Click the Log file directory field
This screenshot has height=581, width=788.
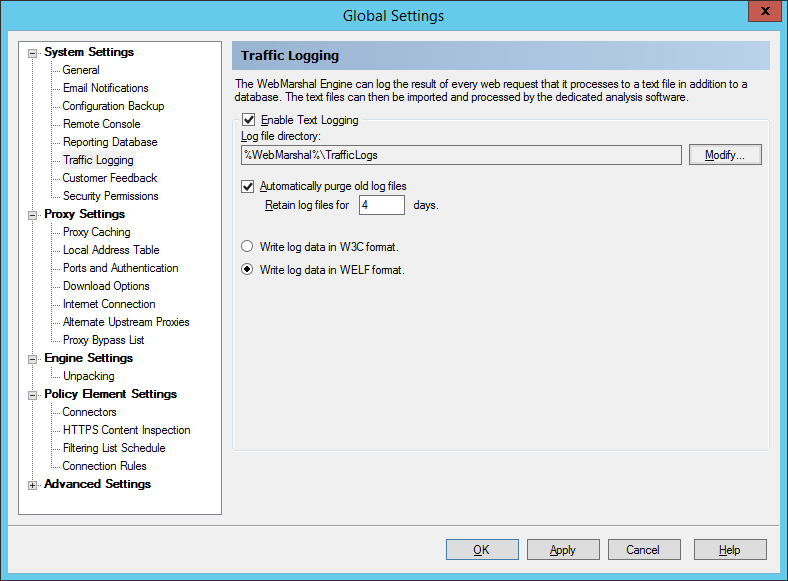tap(461, 155)
